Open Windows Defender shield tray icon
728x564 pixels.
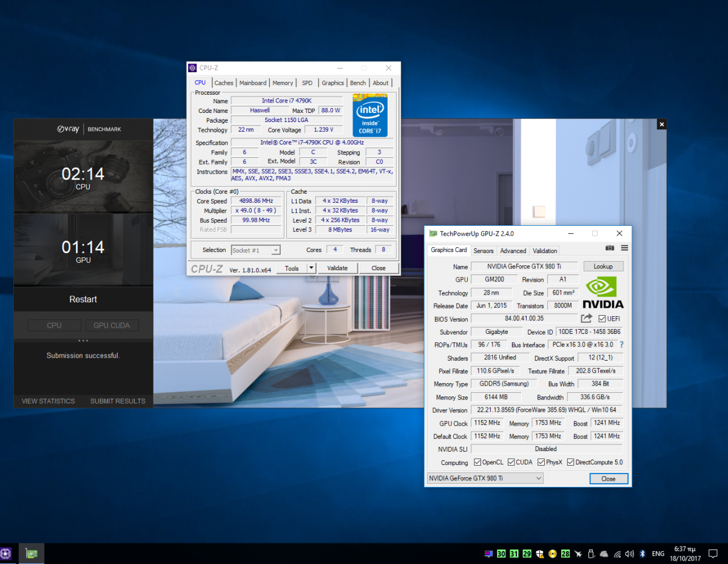(x=540, y=554)
